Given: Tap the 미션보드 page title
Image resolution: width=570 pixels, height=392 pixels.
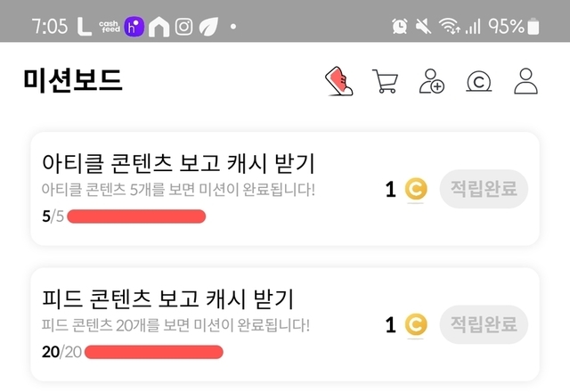Looking at the screenshot, I should click(x=73, y=81).
